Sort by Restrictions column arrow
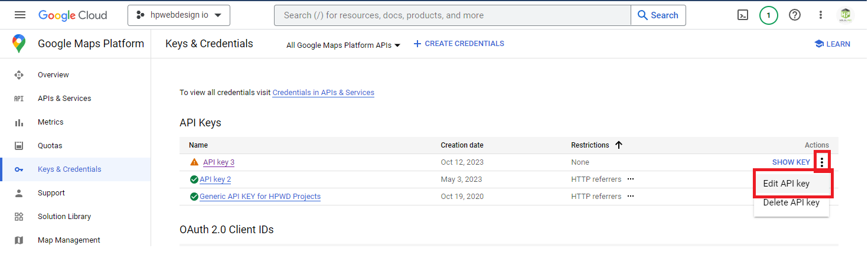The height and width of the screenshot is (258, 868). click(619, 145)
